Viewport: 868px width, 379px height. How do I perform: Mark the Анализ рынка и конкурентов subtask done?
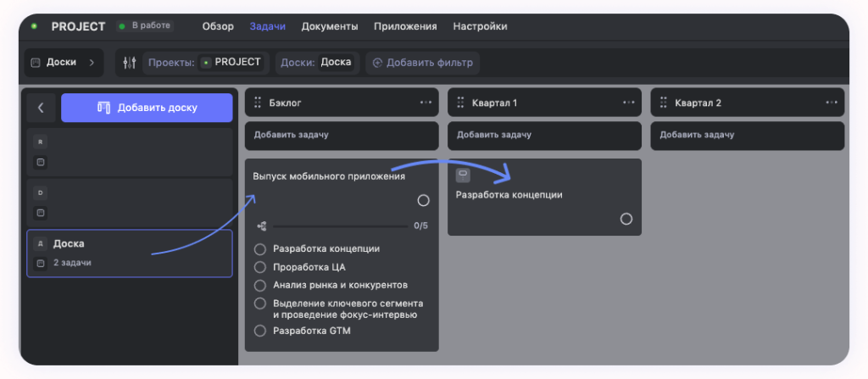click(x=260, y=285)
